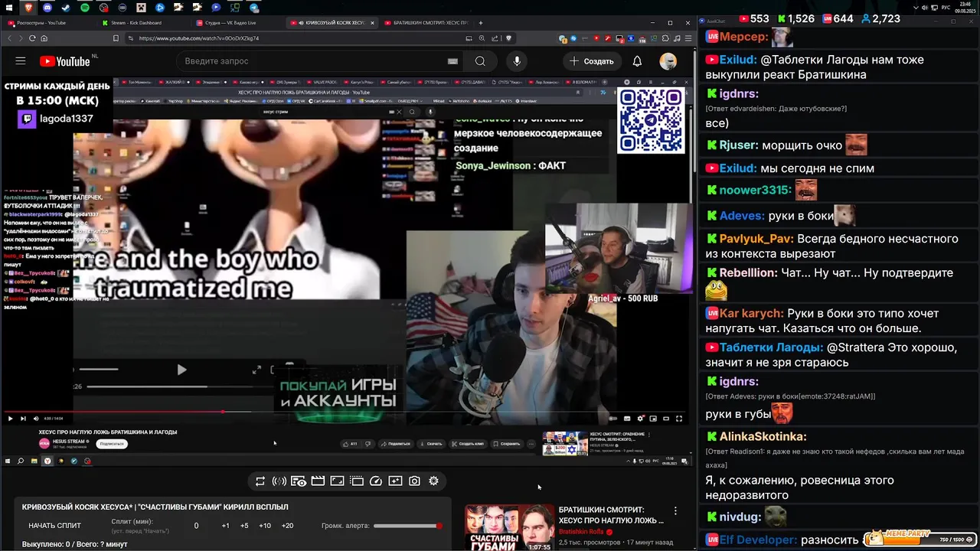
Task: Reload the page with the browser refresh icon
Action: click(x=32, y=38)
